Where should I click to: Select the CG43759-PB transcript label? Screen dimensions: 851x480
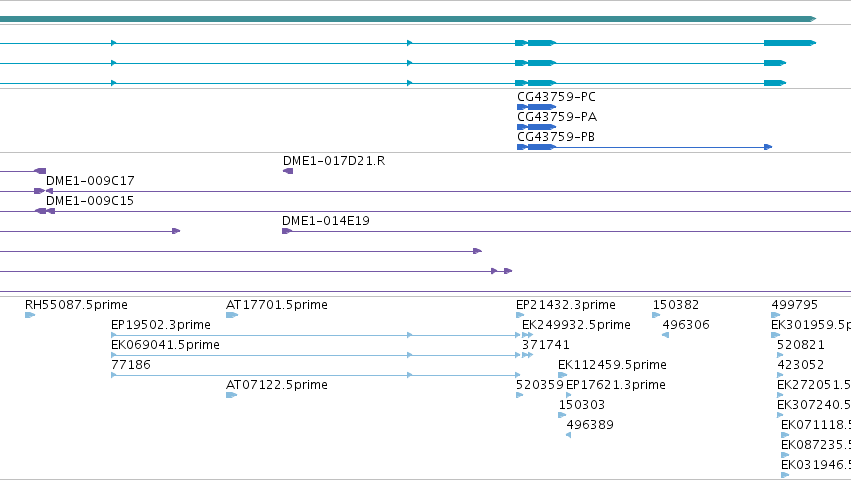[x=556, y=137]
